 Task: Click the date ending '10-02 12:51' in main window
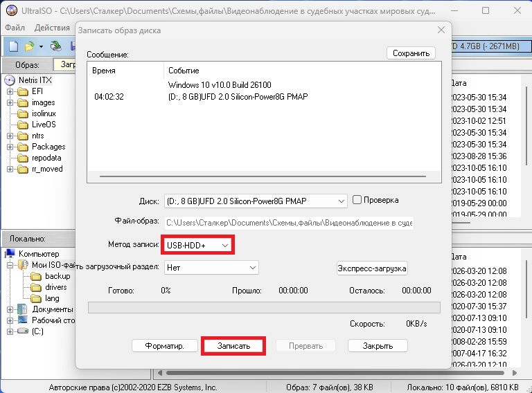[x=479, y=121]
